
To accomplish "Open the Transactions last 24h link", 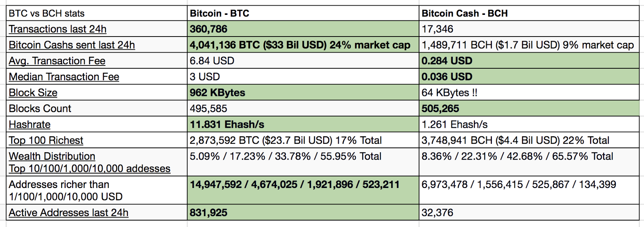I will tap(58, 29).
